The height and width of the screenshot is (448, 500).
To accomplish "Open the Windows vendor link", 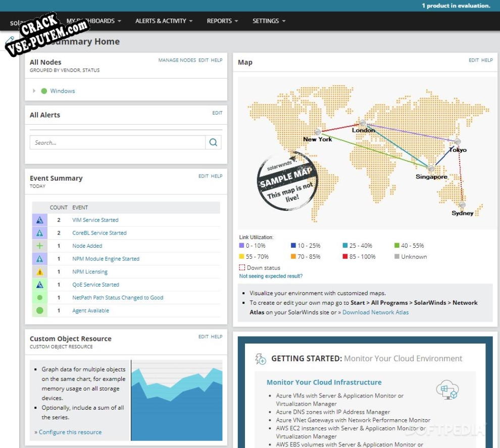I will coord(63,91).
